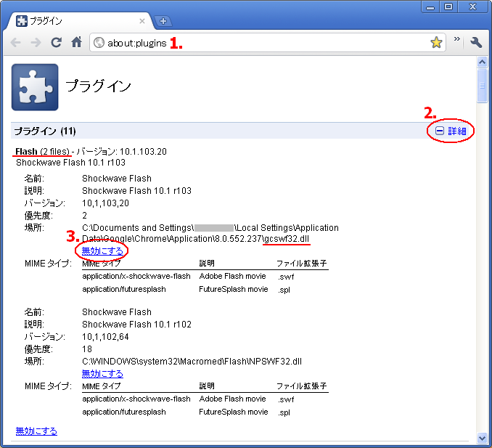The height and width of the screenshot is (448, 492).
Task: Click the large puzzle piece plugin icon
Action: pos(34,86)
